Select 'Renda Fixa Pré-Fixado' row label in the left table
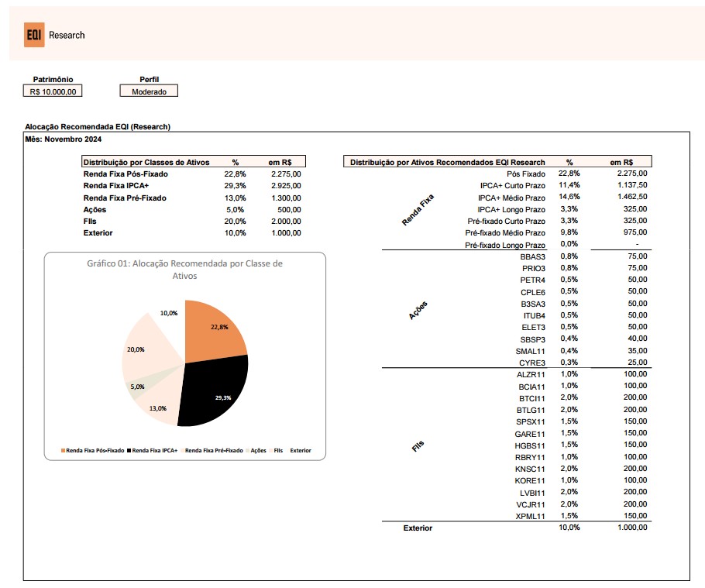The height and width of the screenshot is (588, 705). coord(125,198)
